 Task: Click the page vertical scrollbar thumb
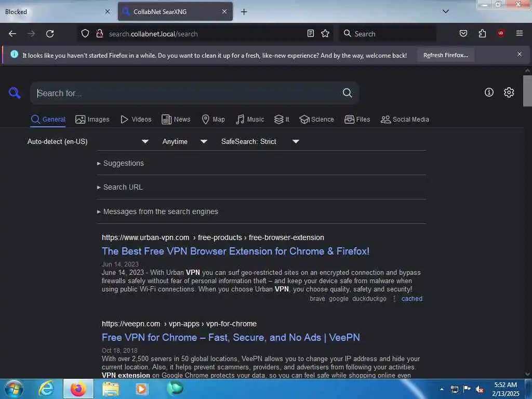[527, 90]
